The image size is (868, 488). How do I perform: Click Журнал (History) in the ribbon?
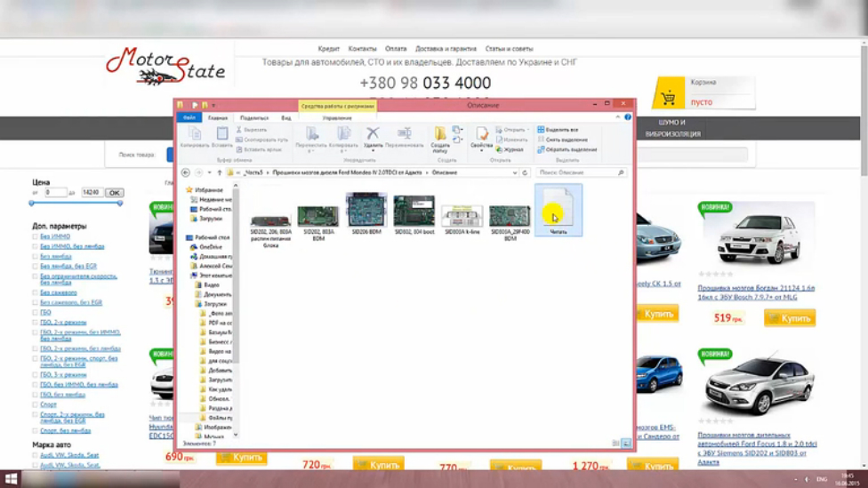(510, 149)
